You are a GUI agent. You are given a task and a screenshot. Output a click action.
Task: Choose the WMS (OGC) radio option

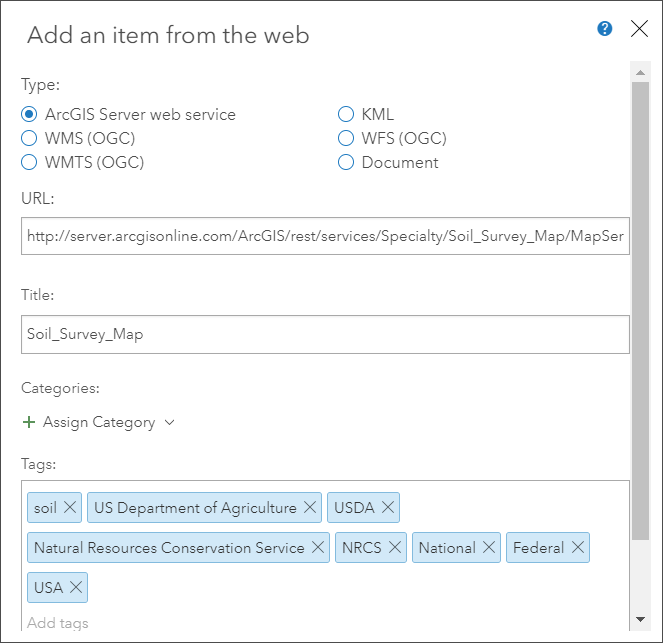[x=29, y=138]
